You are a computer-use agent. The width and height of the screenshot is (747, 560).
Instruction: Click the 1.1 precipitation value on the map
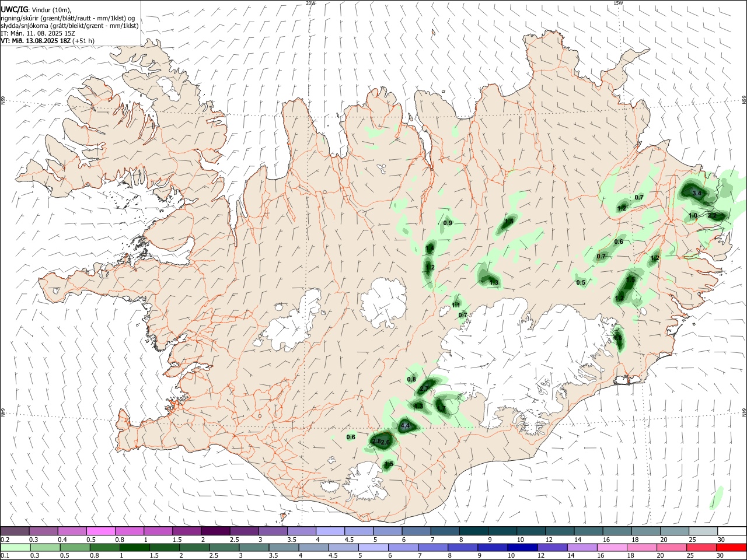click(x=456, y=305)
